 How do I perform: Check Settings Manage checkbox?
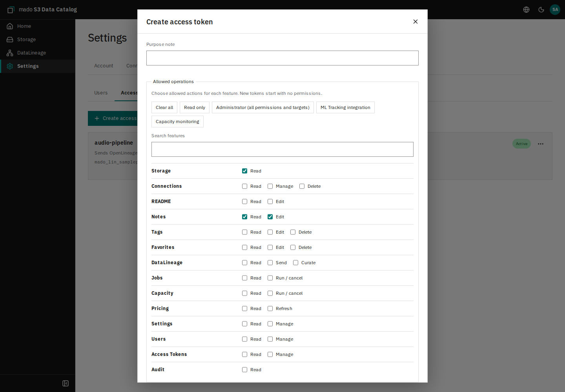point(270,324)
